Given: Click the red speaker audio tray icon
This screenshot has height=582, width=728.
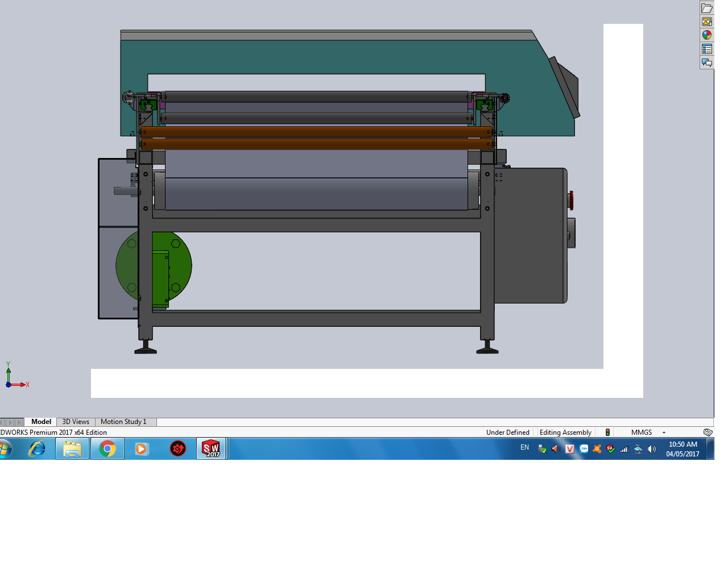Looking at the screenshot, I should (556, 449).
